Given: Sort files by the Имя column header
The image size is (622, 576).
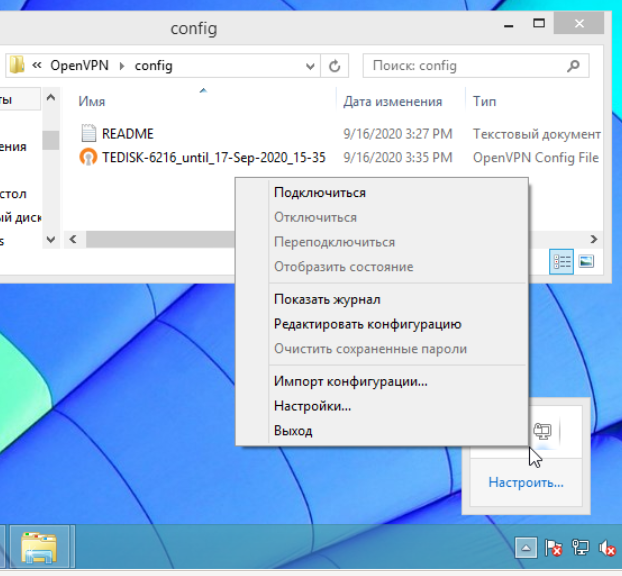Looking at the screenshot, I should 92,102.
